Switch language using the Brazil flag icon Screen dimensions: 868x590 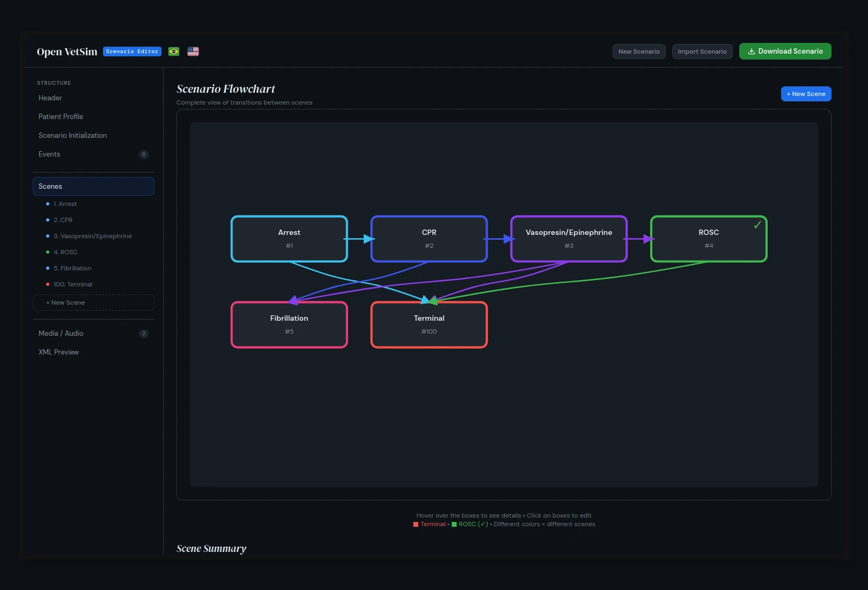tap(173, 51)
